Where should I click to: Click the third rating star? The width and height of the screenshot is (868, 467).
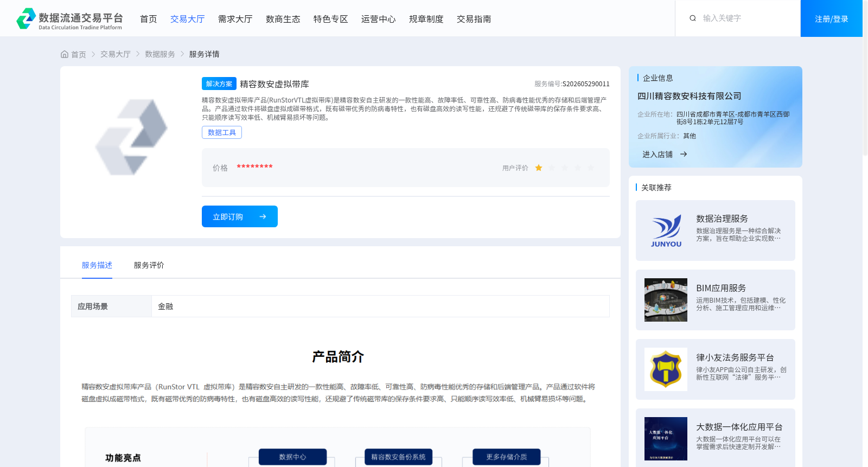click(565, 168)
